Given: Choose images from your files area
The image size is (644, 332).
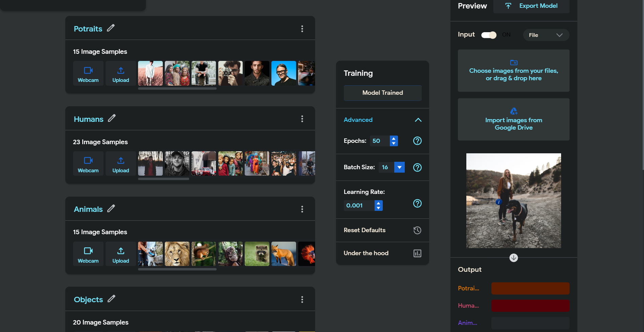Looking at the screenshot, I should click(514, 71).
